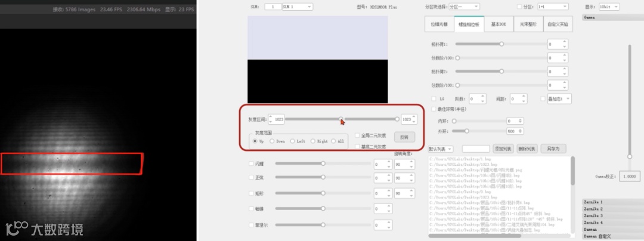The width and height of the screenshot is (644, 241).
Task: Click the 拓扑荷1 value spinbox
Action: [x=558, y=44]
